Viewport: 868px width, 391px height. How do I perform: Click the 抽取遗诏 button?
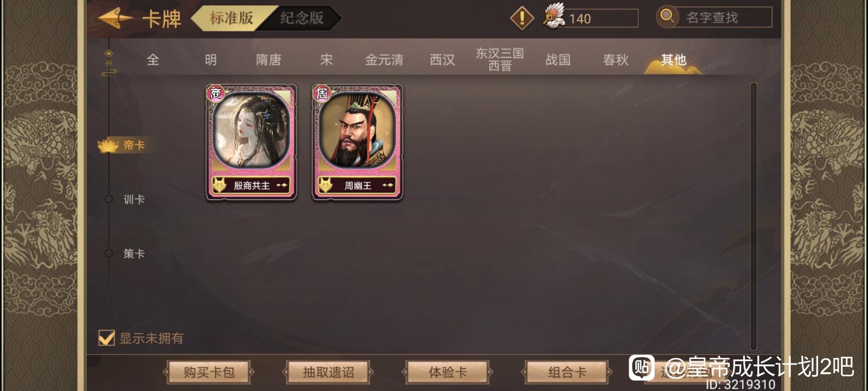(x=328, y=373)
